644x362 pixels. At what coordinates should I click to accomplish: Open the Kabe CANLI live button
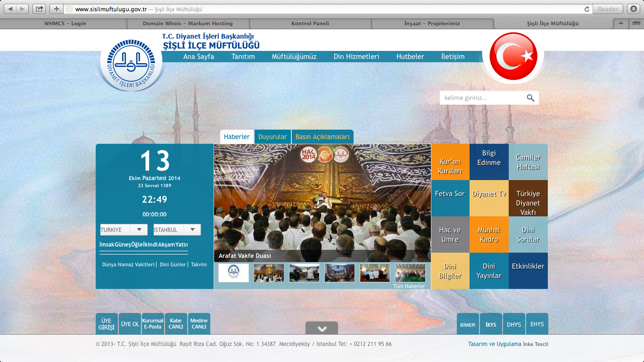pos(176,324)
